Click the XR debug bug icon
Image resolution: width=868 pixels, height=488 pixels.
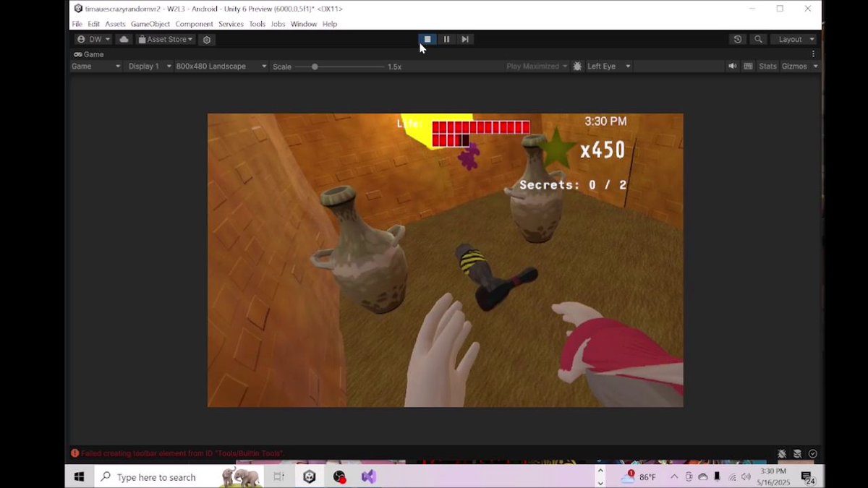(x=577, y=66)
